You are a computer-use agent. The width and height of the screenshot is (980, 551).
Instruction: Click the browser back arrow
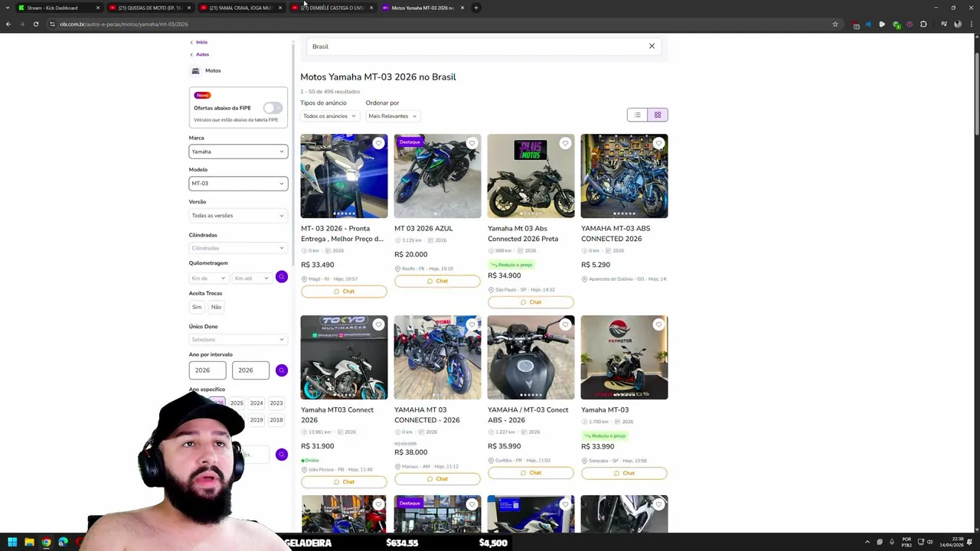[8, 24]
